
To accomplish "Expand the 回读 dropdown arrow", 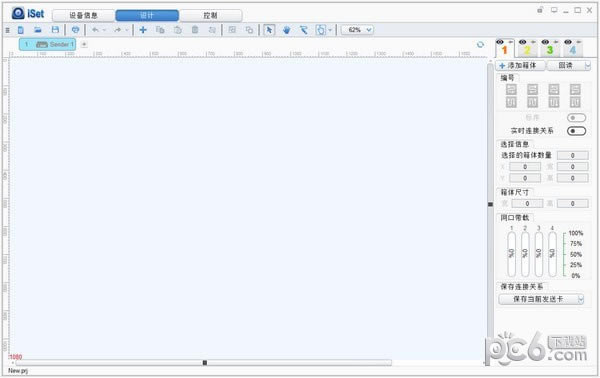I will point(588,66).
